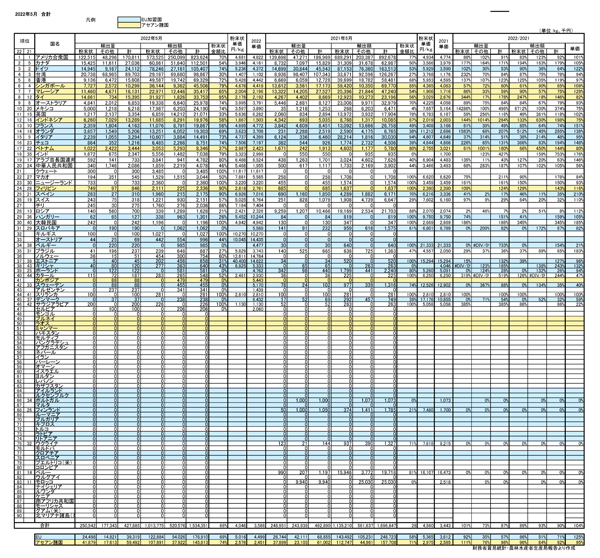Select the マレーシア country cell
The width and height of the screenshot is (600, 558).
55,91
